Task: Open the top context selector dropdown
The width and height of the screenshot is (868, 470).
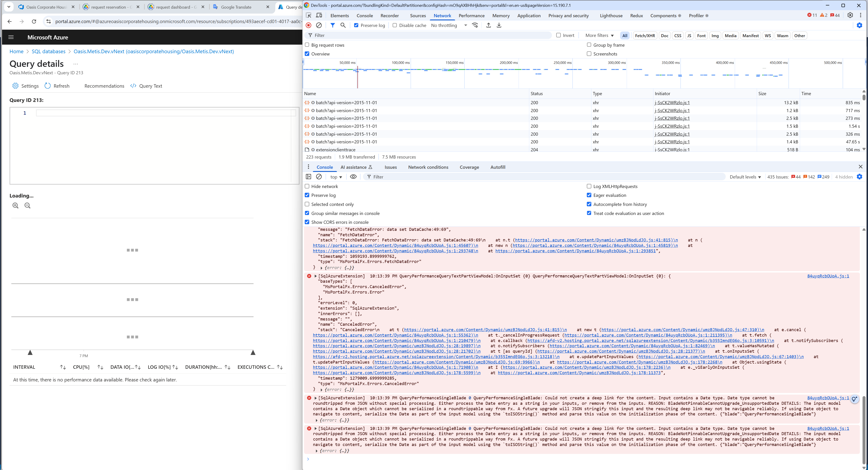Action: (x=336, y=177)
